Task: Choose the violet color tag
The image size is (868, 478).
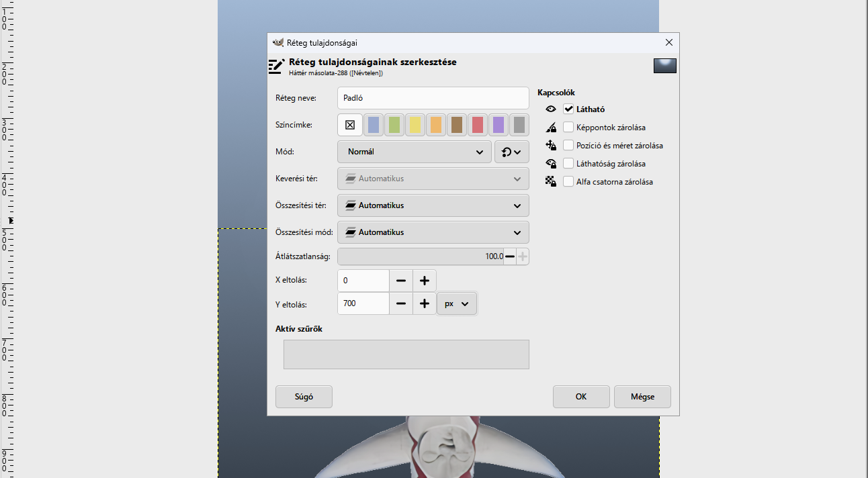Action: [498, 125]
